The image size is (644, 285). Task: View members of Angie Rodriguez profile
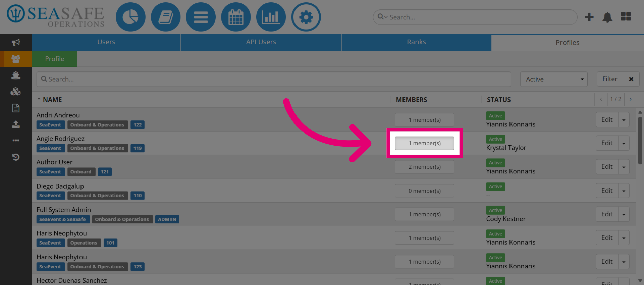click(425, 143)
